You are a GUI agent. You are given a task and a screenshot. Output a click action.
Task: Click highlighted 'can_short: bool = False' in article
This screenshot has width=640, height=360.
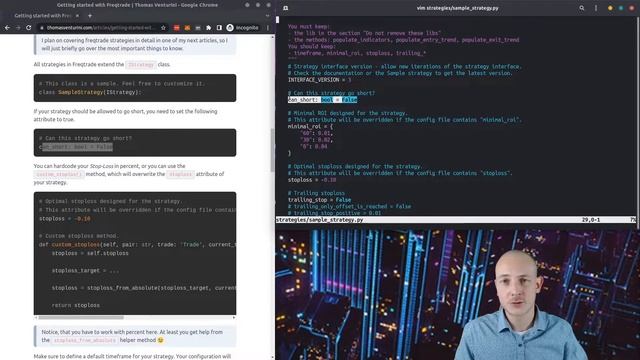[76, 147]
